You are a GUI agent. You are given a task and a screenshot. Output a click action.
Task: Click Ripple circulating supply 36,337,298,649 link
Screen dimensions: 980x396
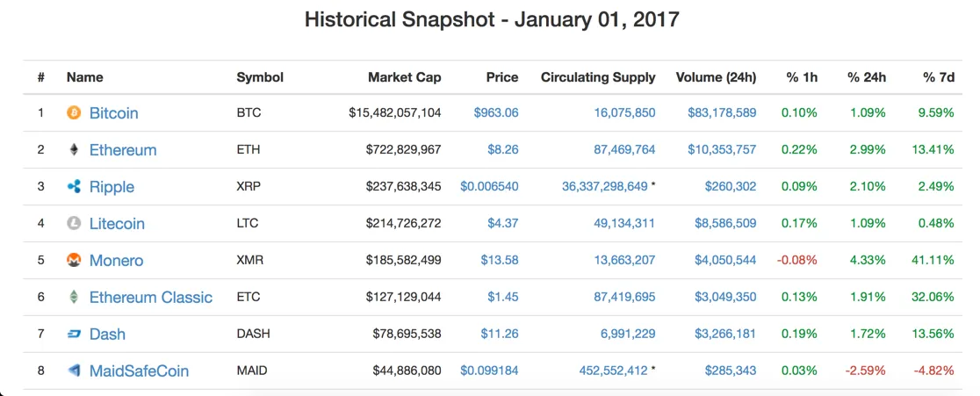coord(605,187)
